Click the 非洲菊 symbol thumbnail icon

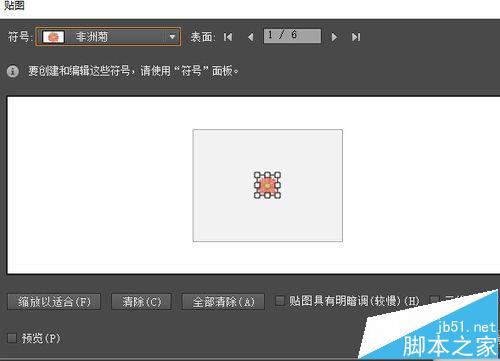tap(53, 37)
